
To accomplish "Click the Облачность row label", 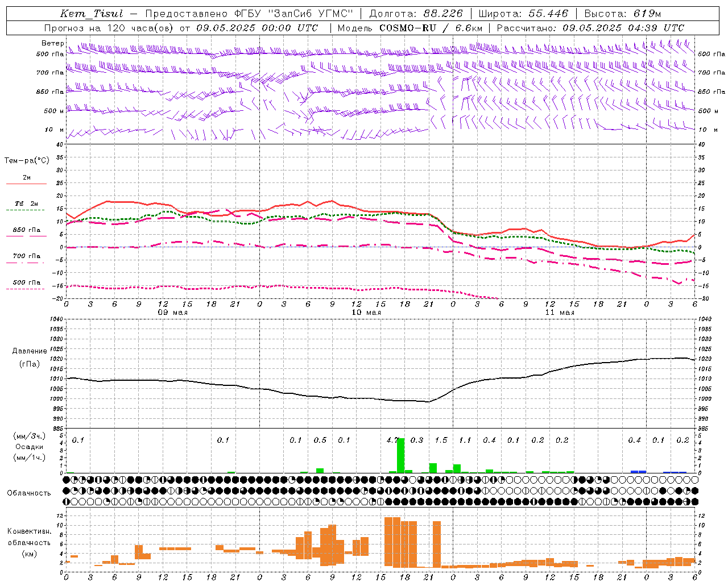I will point(29,493).
